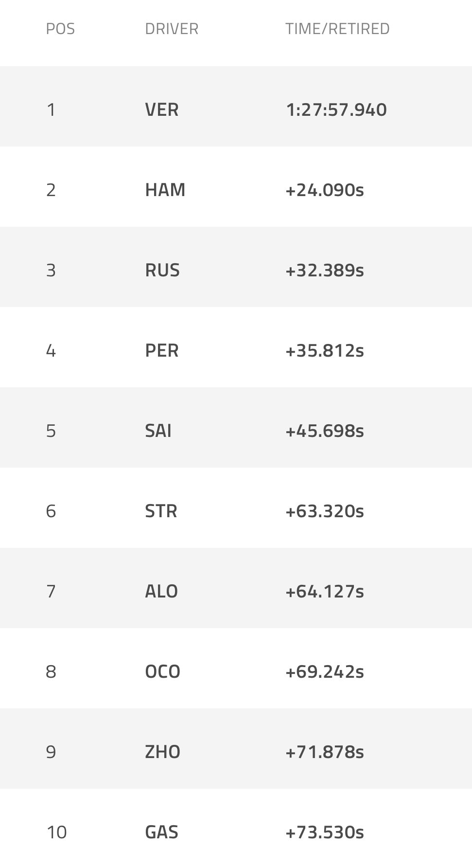Viewport: 472px width, 868px height.
Task: Click the +45.698s gap value
Action: pyautogui.click(x=325, y=431)
